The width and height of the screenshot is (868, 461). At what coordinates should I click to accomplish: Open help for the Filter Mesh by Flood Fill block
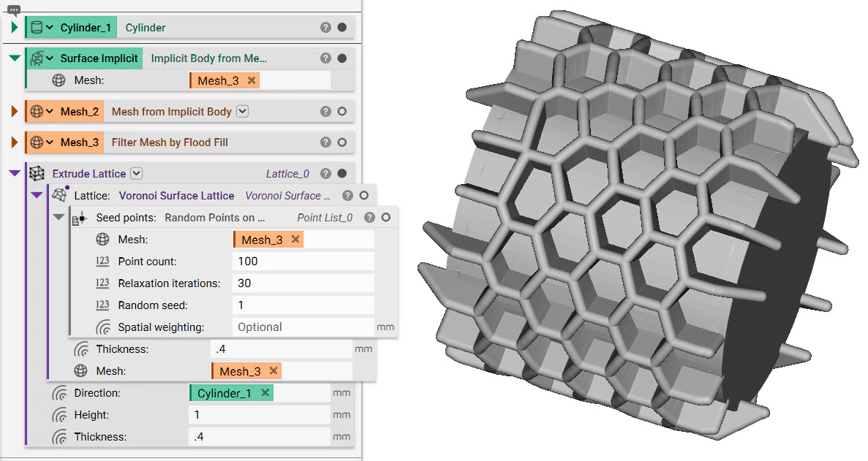(x=326, y=142)
